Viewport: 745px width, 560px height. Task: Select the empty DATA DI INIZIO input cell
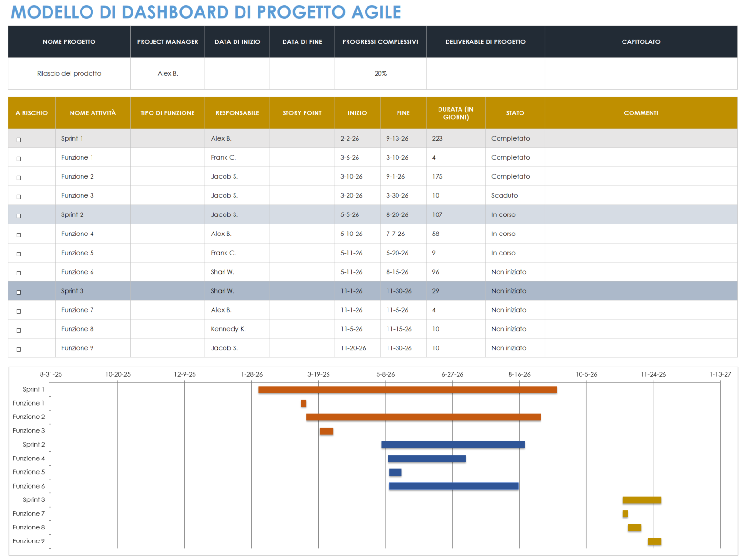click(237, 73)
